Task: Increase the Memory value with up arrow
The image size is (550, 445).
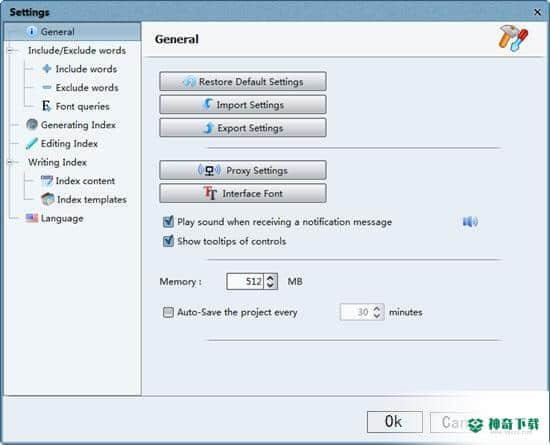Action: click(270, 278)
